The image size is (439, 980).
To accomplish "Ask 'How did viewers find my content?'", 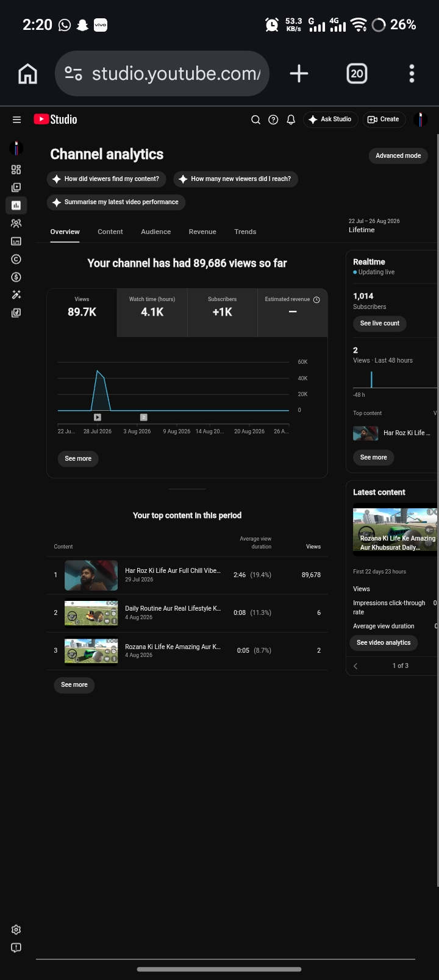I will coord(107,179).
